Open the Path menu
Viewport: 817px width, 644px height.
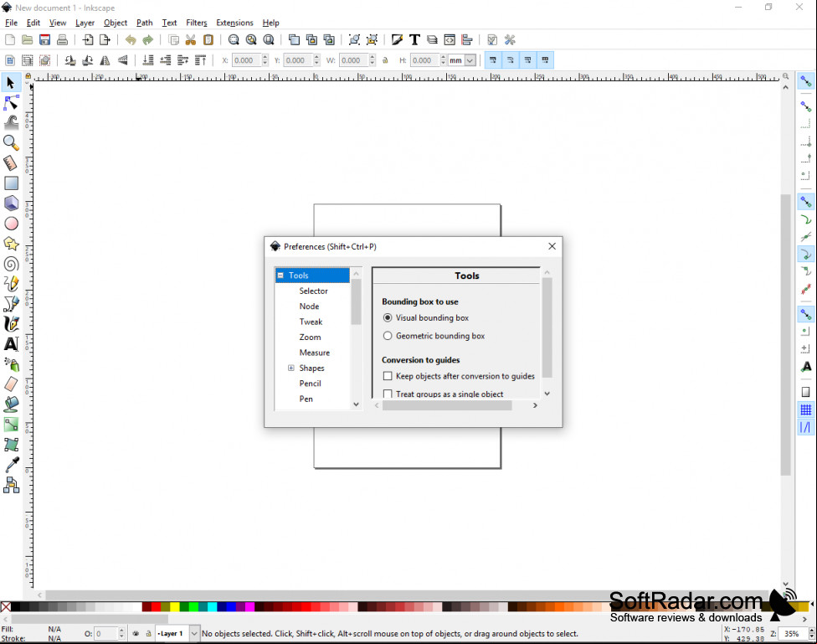coord(144,23)
